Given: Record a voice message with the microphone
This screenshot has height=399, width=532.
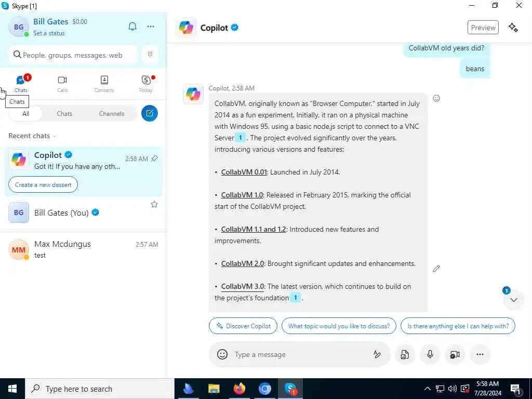Looking at the screenshot, I should coord(430,354).
